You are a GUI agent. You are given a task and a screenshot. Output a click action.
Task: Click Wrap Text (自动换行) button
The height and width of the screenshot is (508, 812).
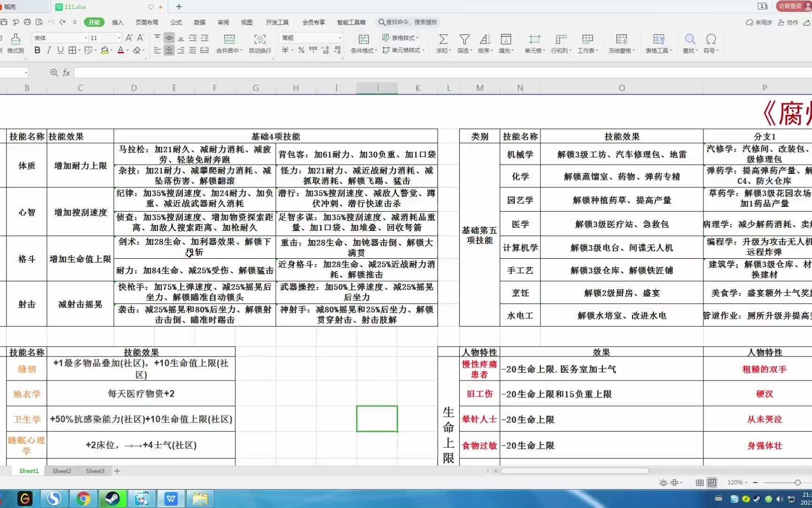(260, 43)
